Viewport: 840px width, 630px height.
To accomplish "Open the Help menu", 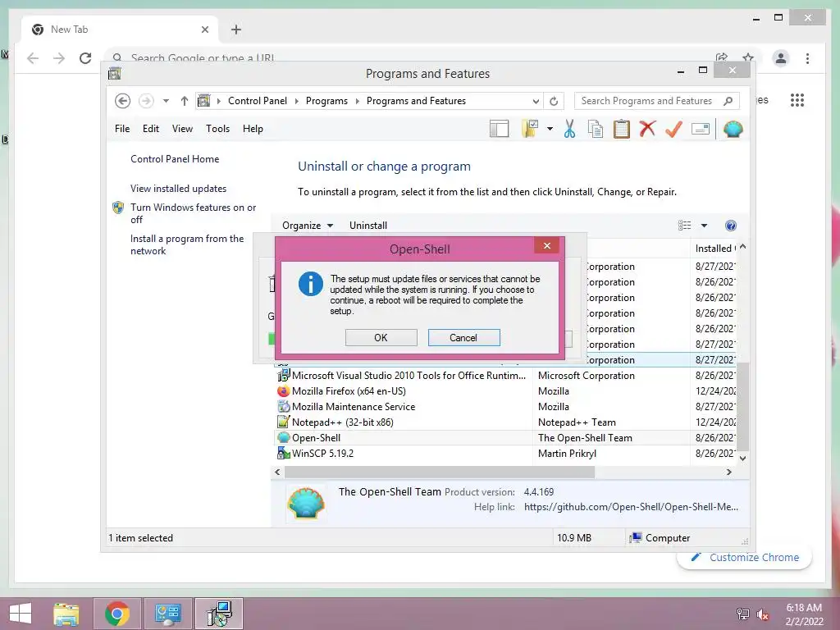I will (253, 129).
